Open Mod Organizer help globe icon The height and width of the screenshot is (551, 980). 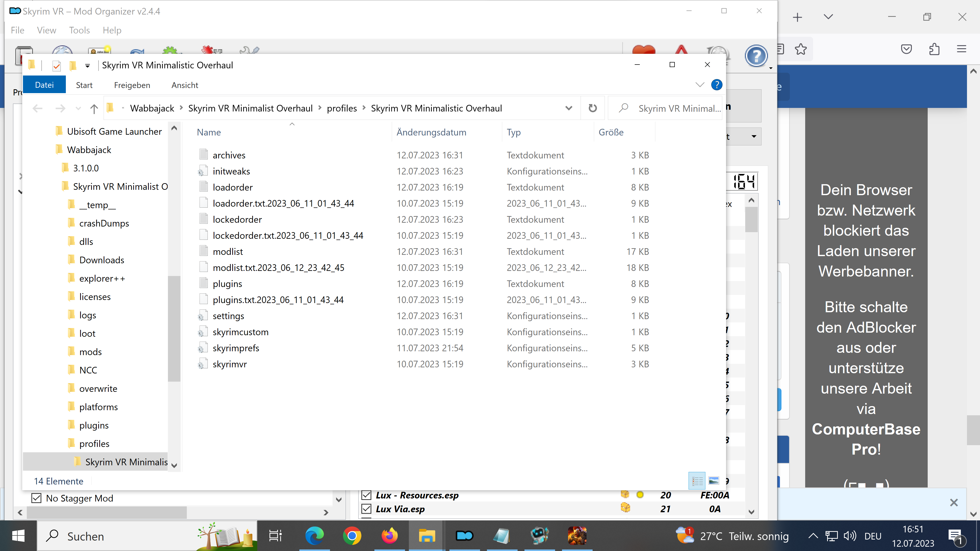pyautogui.click(x=756, y=56)
